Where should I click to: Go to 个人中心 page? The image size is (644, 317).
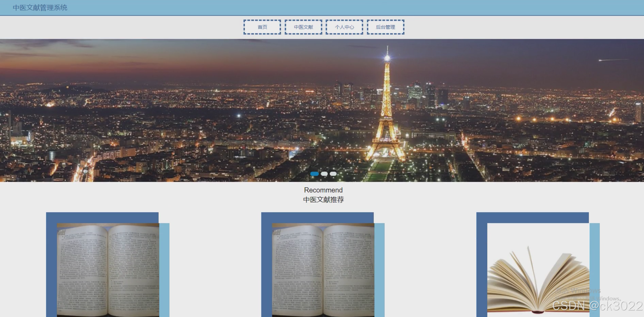pyautogui.click(x=344, y=27)
